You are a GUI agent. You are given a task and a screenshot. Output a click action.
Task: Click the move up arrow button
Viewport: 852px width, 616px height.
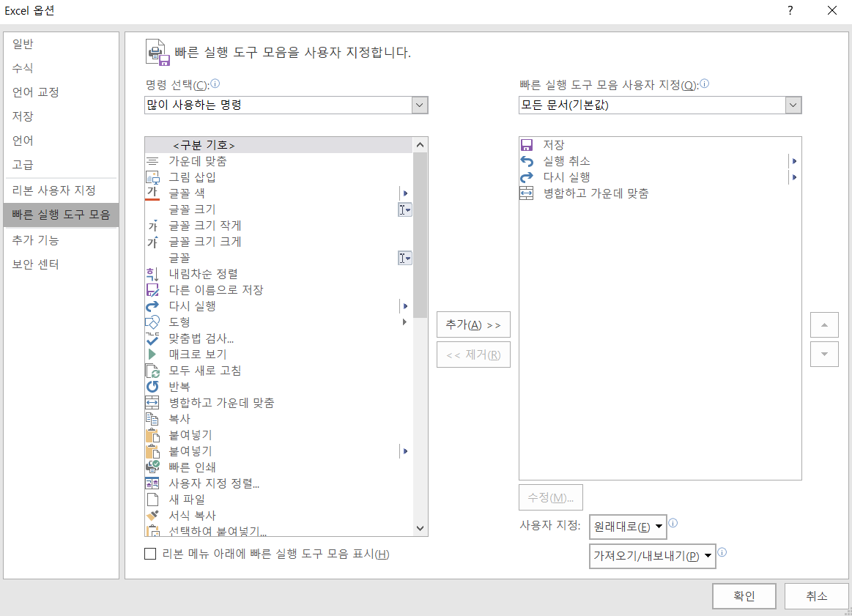click(824, 324)
